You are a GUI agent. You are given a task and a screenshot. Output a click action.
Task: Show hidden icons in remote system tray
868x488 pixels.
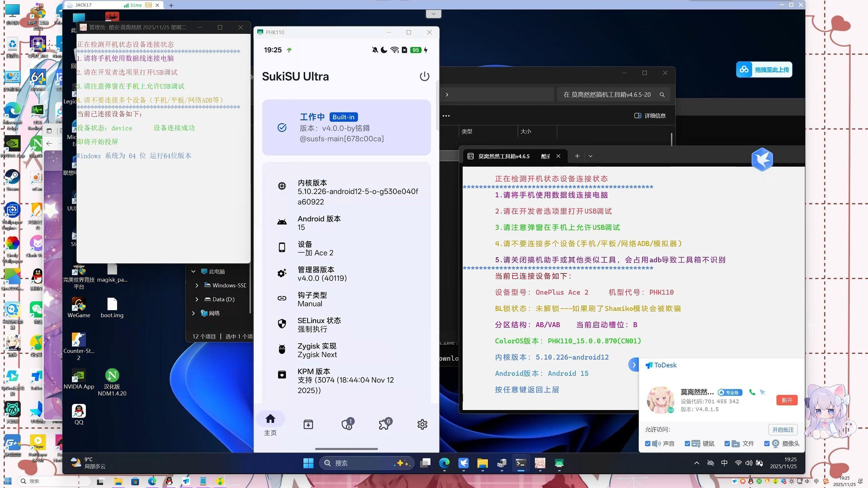point(696,463)
